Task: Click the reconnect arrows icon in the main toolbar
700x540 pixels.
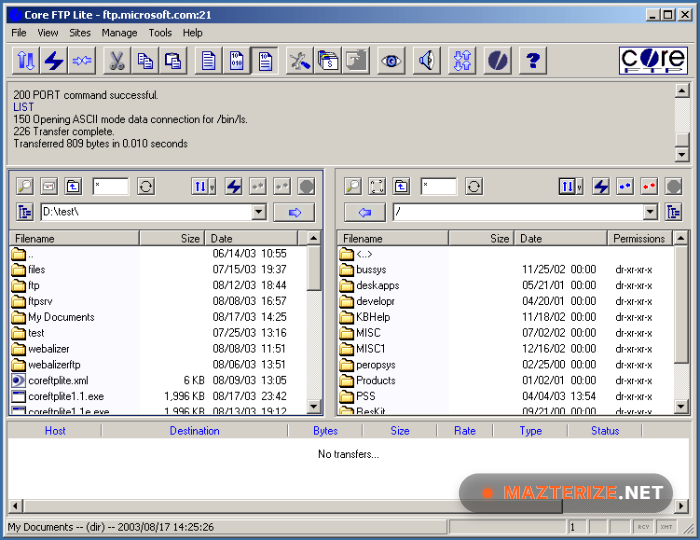Action: [82, 60]
